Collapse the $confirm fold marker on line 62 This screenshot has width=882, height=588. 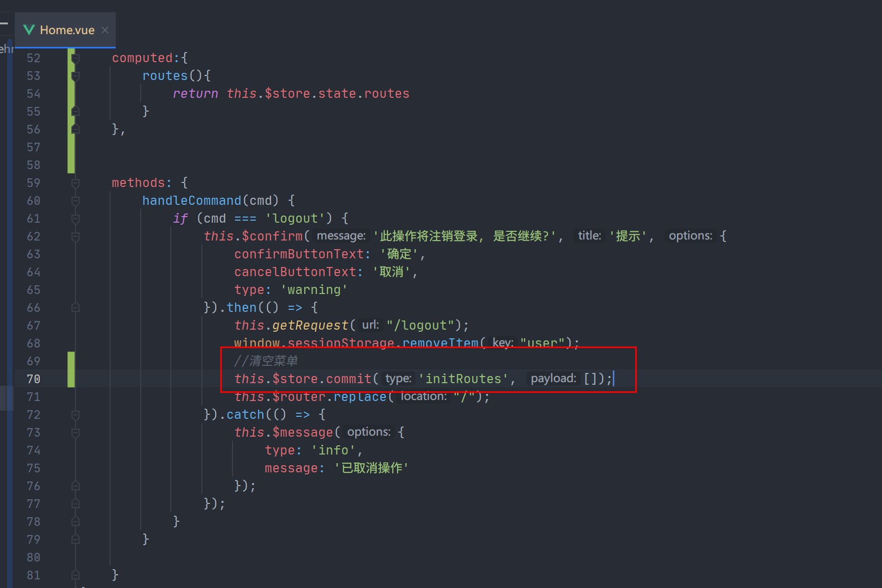(75, 237)
